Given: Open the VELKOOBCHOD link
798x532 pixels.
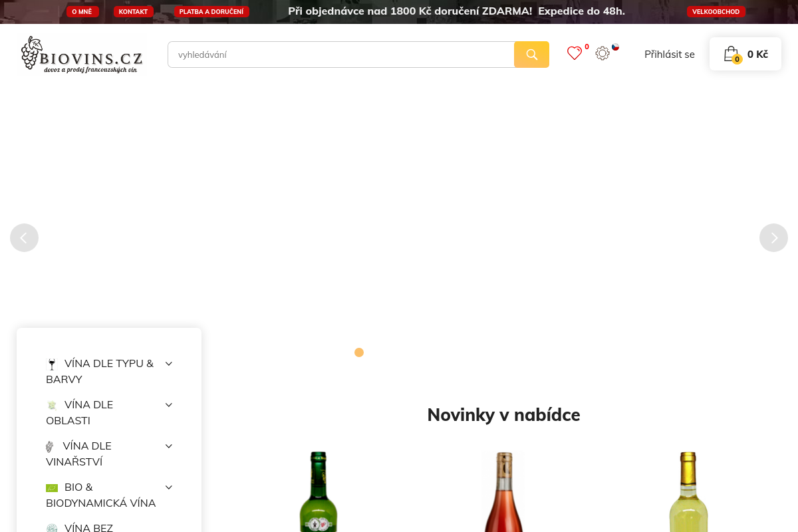Looking at the screenshot, I should tap(716, 11).
